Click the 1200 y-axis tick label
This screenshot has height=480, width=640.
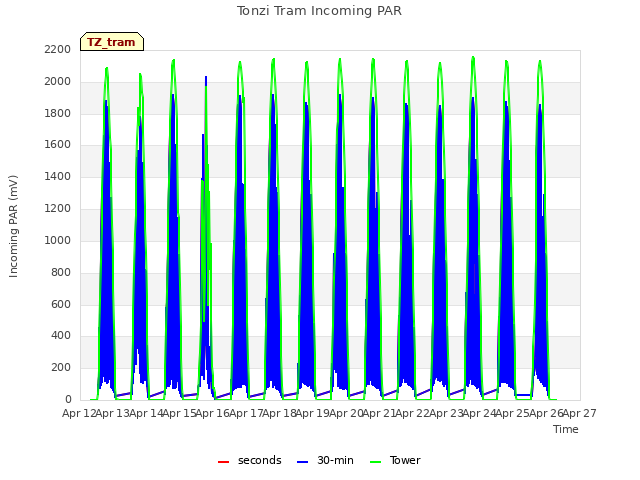click(58, 208)
